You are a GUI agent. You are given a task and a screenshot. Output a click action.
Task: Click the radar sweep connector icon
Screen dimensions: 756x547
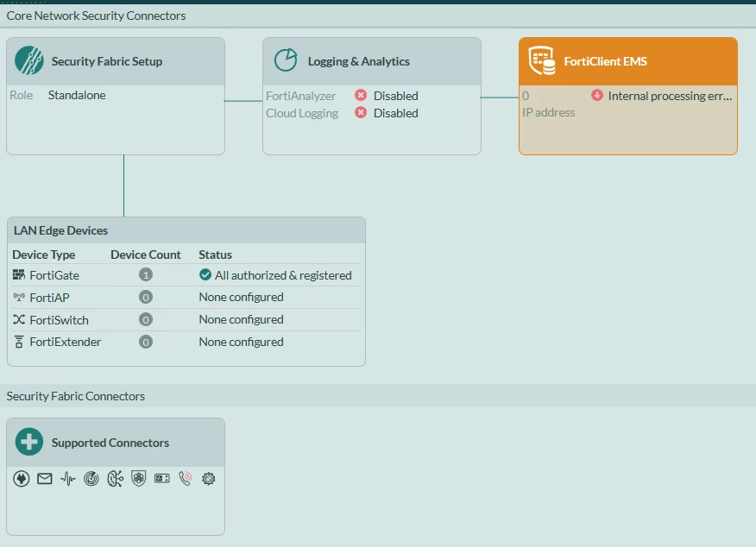pyautogui.click(x=91, y=479)
